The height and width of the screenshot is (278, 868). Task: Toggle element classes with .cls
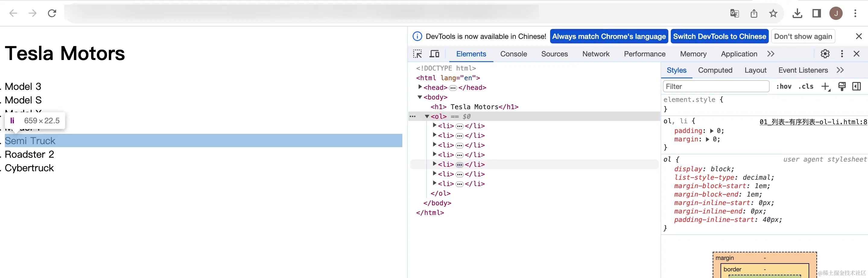pos(806,87)
